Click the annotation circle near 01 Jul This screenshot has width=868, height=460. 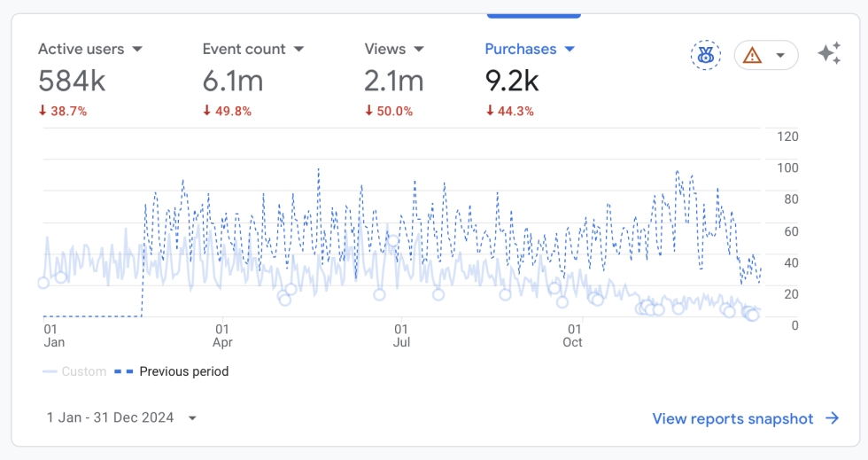[393, 241]
